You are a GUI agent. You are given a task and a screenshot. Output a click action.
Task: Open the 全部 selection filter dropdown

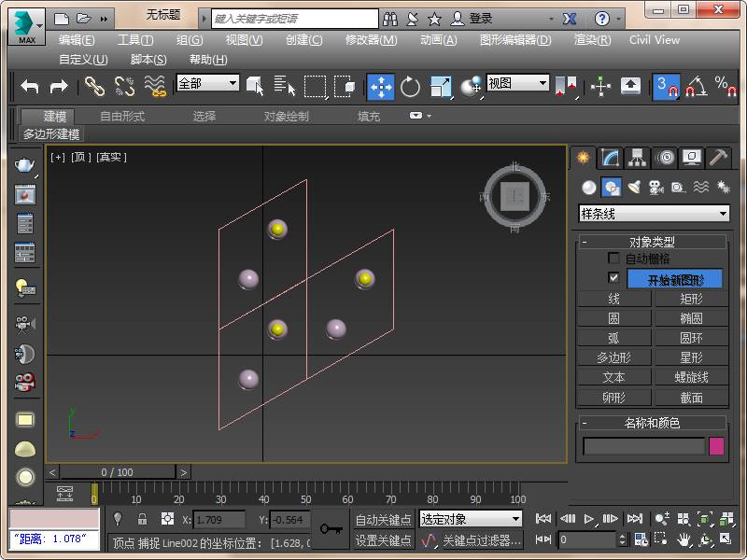coord(207,83)
